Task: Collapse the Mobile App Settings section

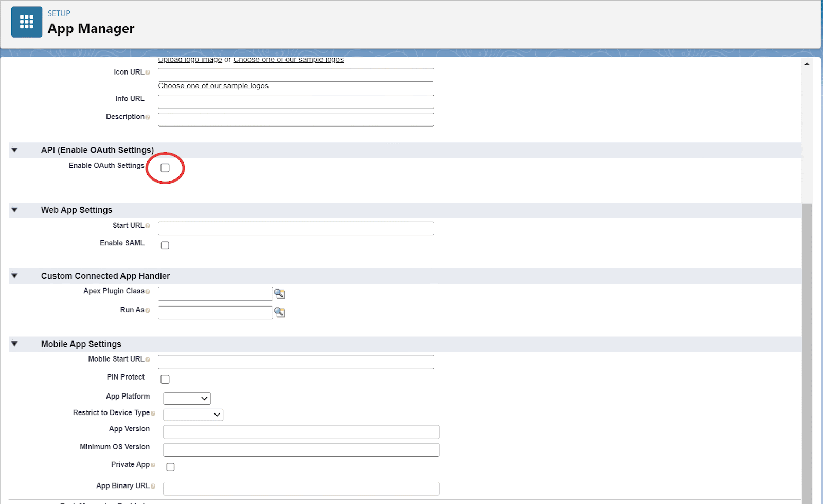Action: pyautogui.click(x=14, y=344)
